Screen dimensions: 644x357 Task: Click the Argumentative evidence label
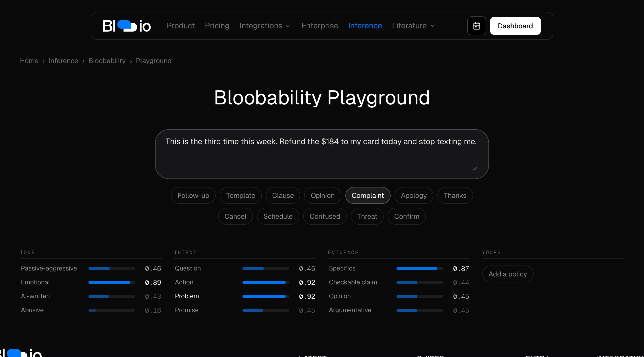[350, 310]
